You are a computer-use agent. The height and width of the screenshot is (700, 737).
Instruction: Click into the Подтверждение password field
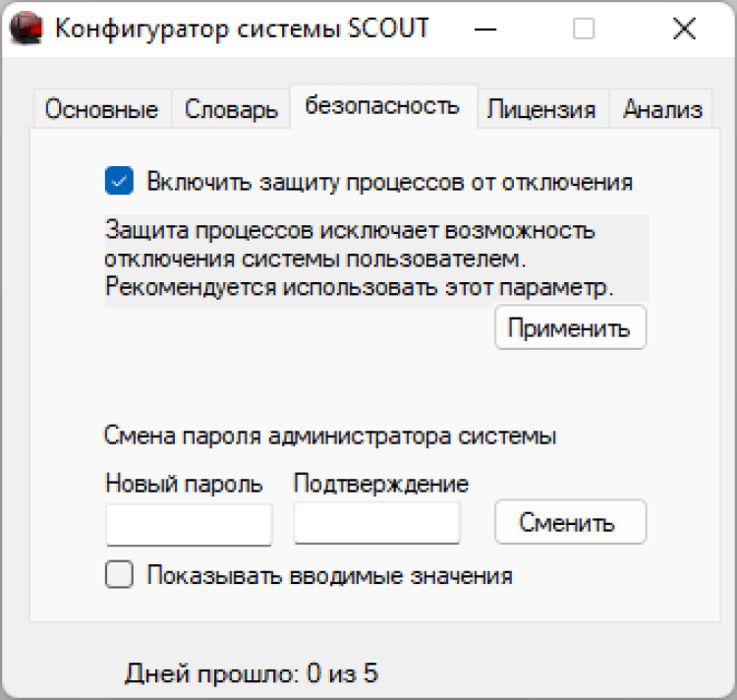pyautogui.click(x=376, y=524)
